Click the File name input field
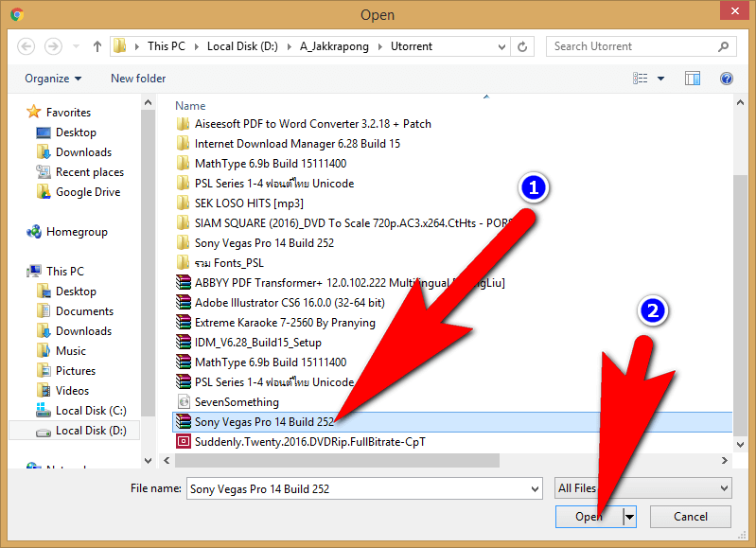Image resolution: width=756 pixels, height=548 pixels. pyautogui.click(x=358, y=488)
